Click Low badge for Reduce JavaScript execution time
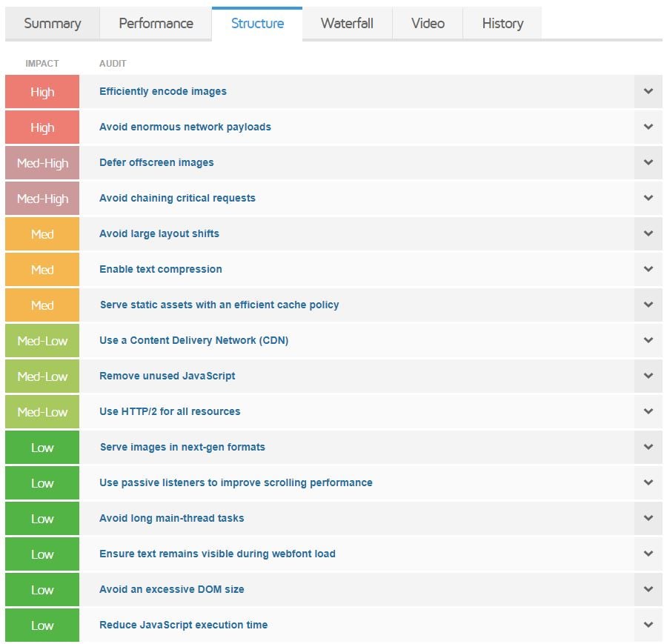Screen dimensions: 667x644 point(42,625)
